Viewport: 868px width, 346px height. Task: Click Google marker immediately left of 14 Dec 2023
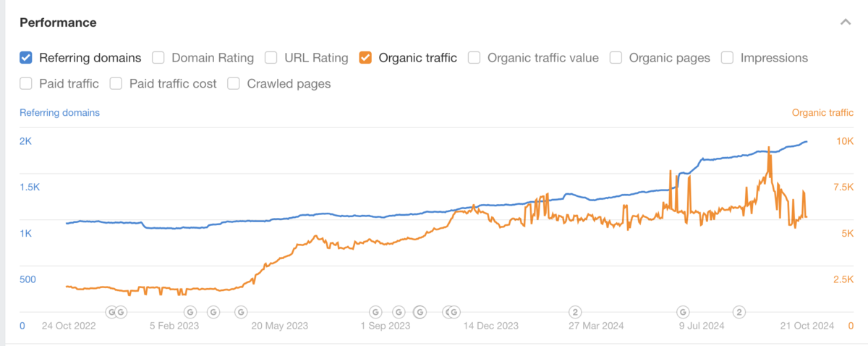[x=454, y=312]
